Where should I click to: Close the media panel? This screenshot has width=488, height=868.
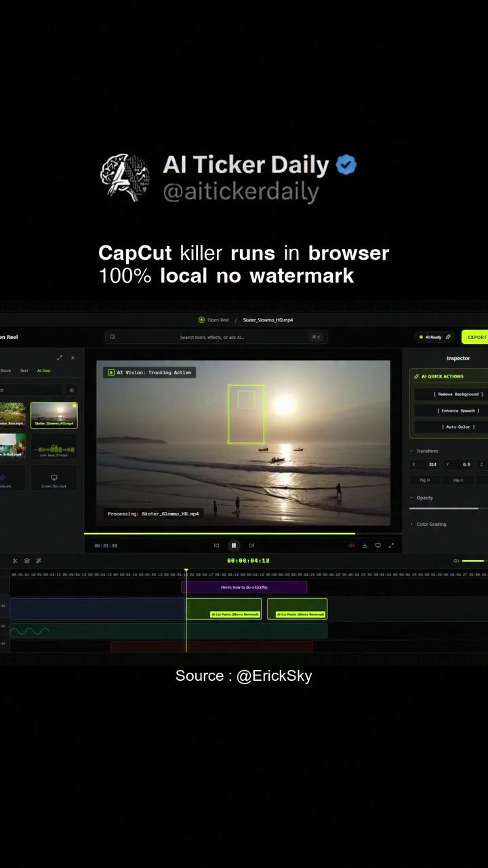click(73, 358)
